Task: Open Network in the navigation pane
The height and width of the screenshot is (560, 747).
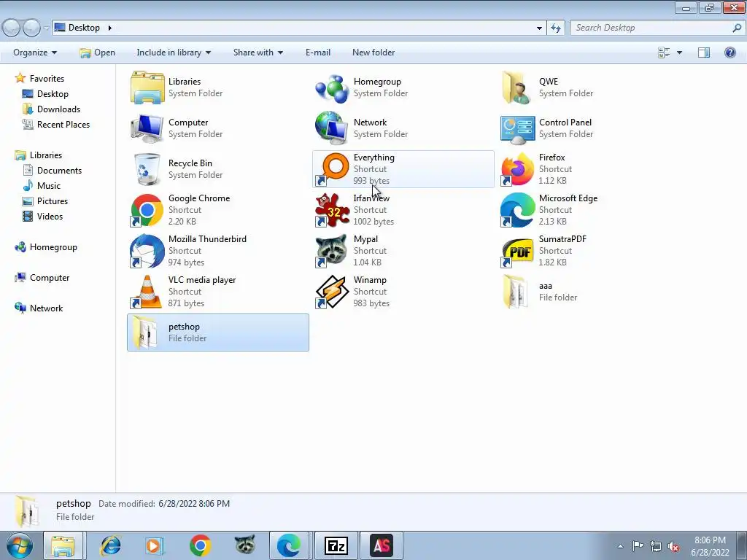Action: (46, 308)
